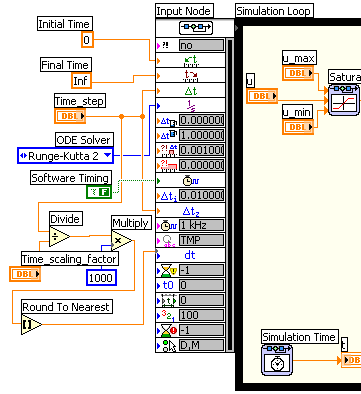
Task: Toggle the Software Timing boolean constant
Action: coord(99,192)
